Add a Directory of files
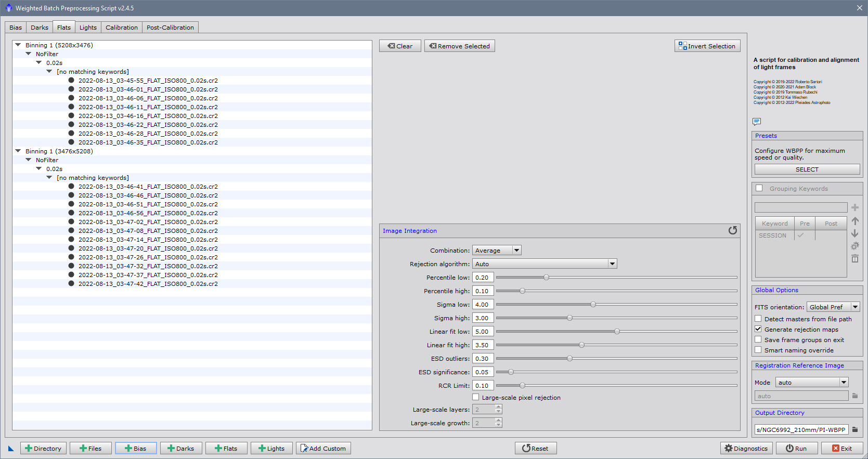 point(43,448)
